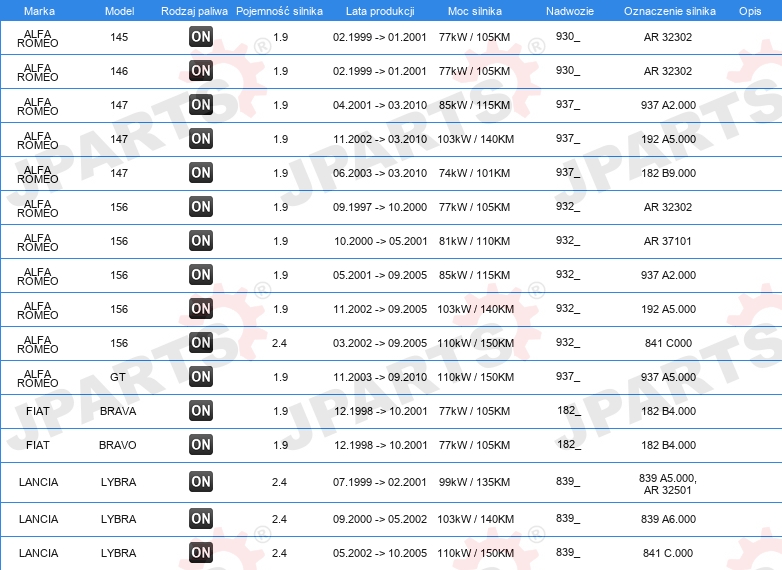Click production dates '03.2002 -> 09.2005'
The width and height of the screenshot is (782, 570).
click(x=380, y=343)
